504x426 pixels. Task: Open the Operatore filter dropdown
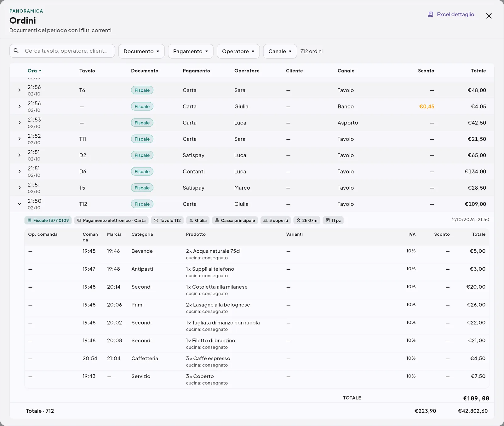click(x=238, y=51)
